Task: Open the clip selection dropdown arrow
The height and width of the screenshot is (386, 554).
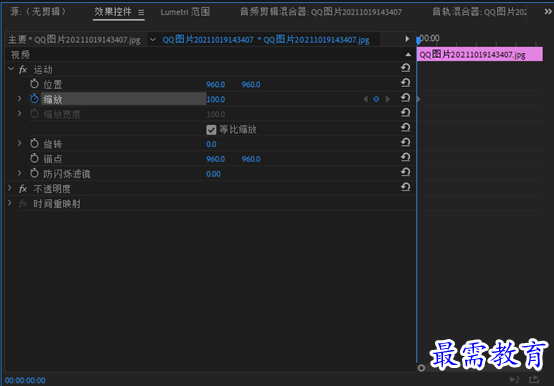Action: pos(153,40)
